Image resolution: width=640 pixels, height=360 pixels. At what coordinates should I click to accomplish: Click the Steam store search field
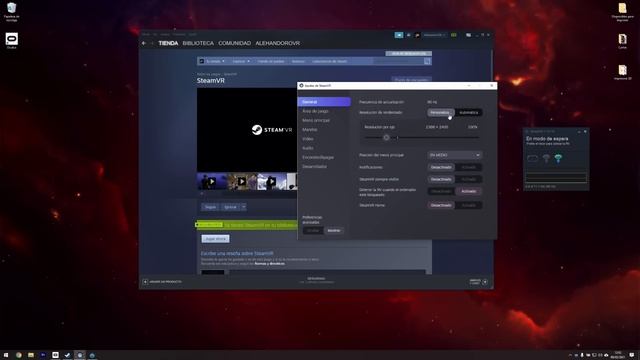[398, 61]
